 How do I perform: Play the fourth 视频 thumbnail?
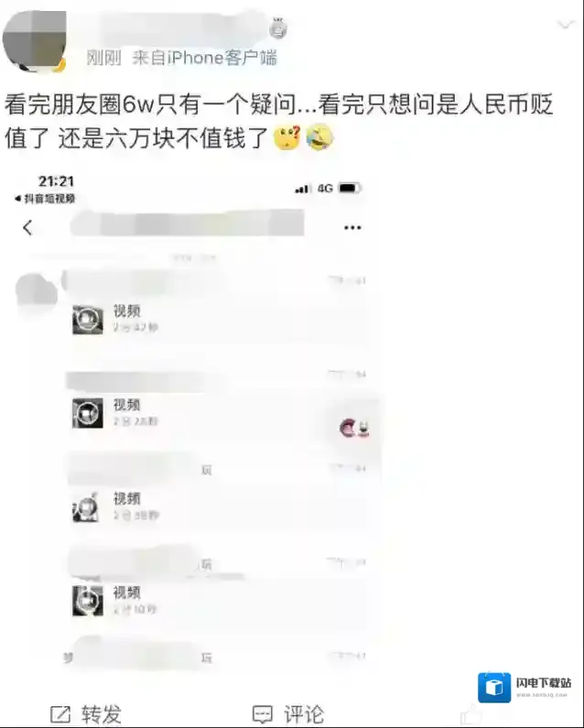click(88, 601)
